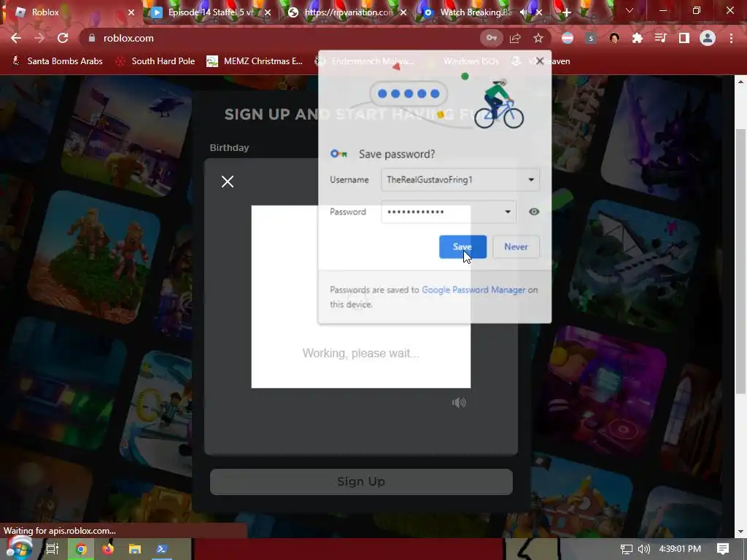Click the extension icon with letter S
The width and height of the screenshot is (747, 560).
pyautogui.click(x=591, y=38)
